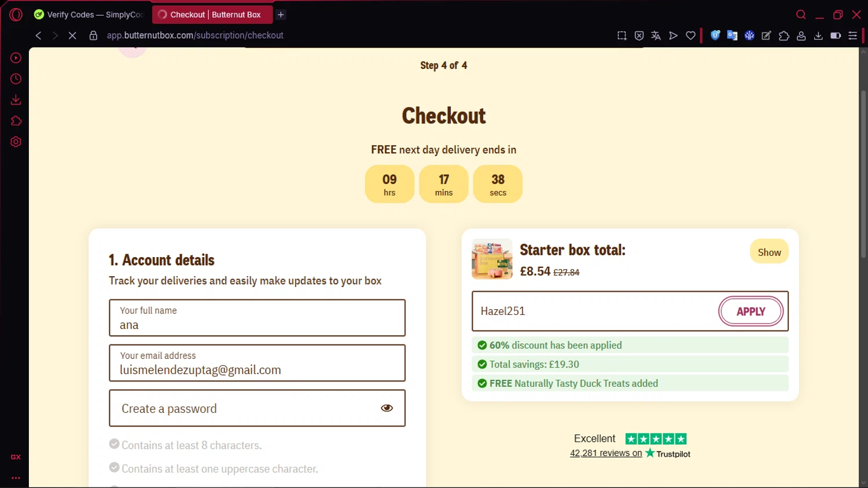This screenshot has height=488, width=868.
Task: Apply the discount code
Action: click(751, 311)
